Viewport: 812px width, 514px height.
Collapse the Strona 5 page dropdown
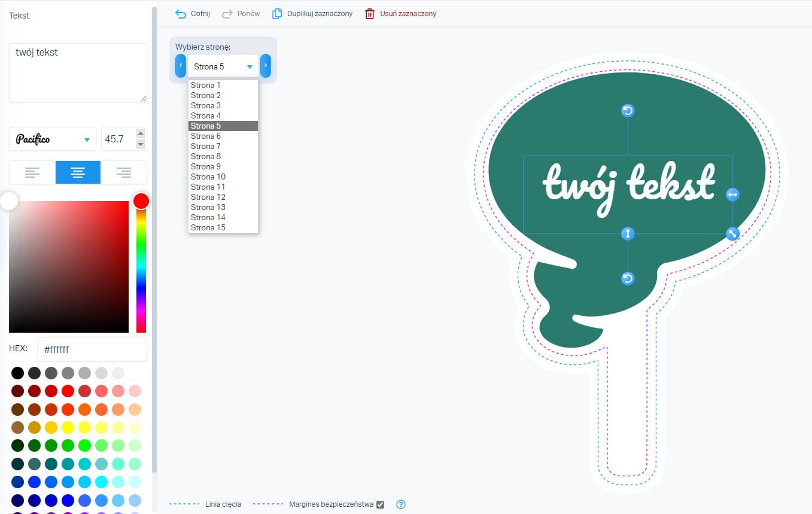click(223, 66)
